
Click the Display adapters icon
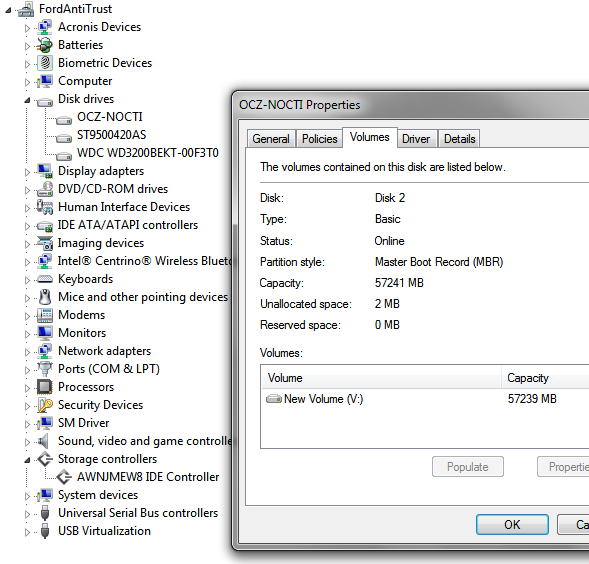click(x=45, y=171)
